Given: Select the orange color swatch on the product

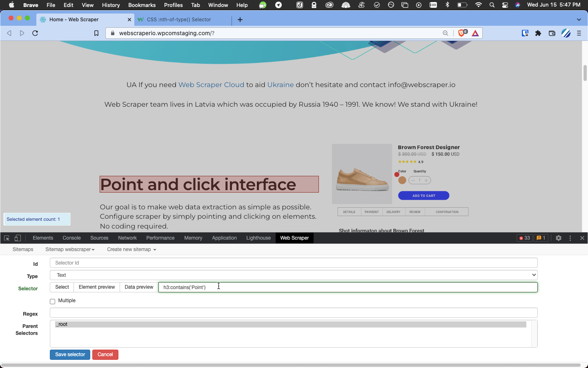Looking at the screenshot, I should [x=401, y=180].
